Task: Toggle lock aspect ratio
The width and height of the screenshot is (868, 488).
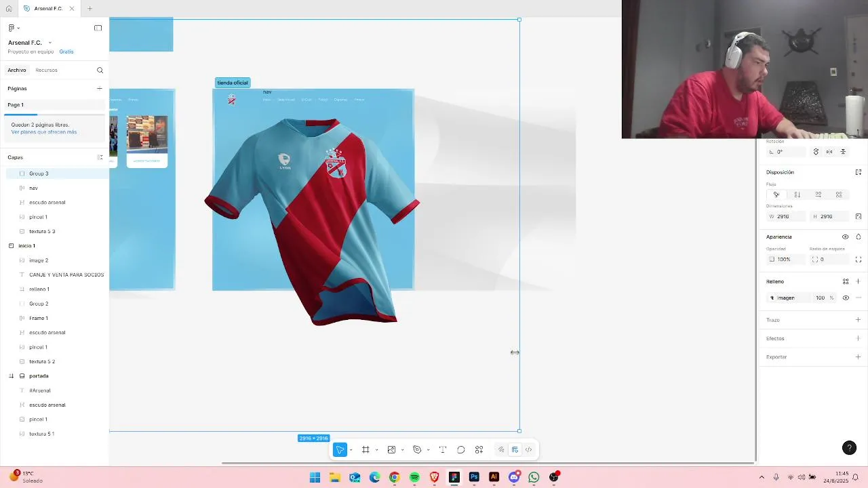Action: 858,216
